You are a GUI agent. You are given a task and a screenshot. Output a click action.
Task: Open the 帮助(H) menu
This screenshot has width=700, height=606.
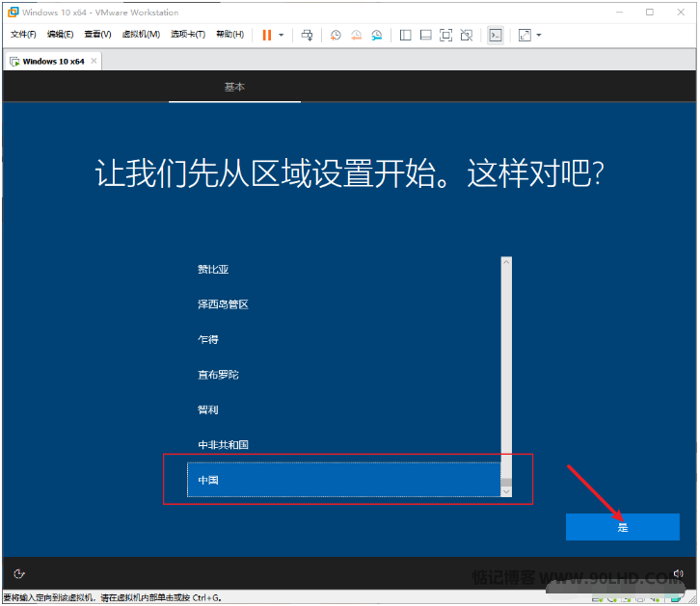(x=229, y=35)
